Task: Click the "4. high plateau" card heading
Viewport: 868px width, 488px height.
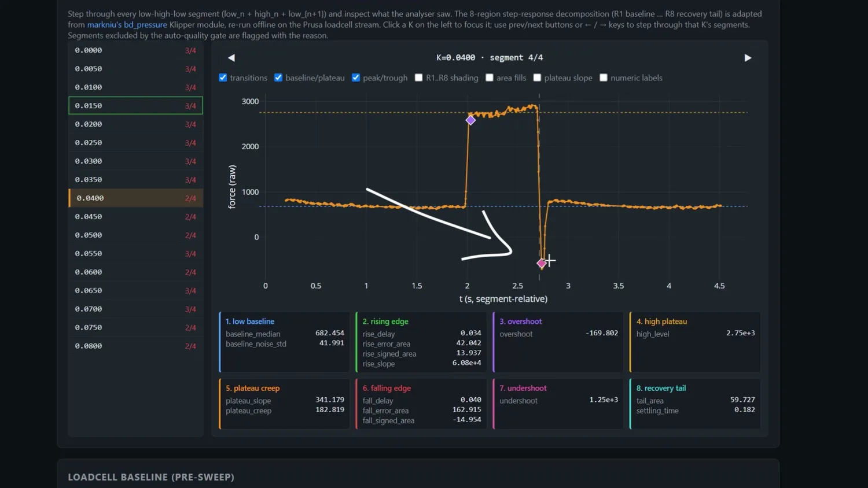Action: pyautogui.click(x=662, y=321)
